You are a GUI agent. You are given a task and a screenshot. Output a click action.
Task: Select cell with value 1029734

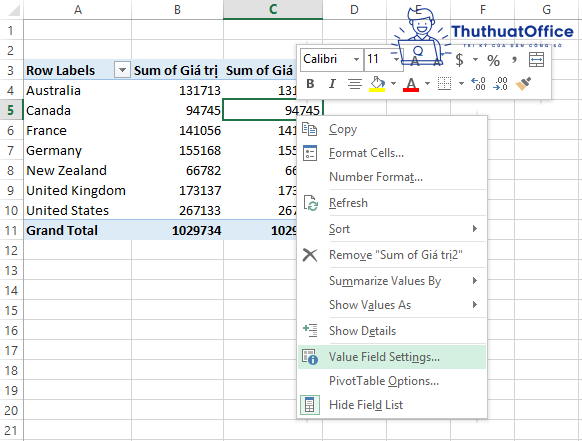pos(177,231)
